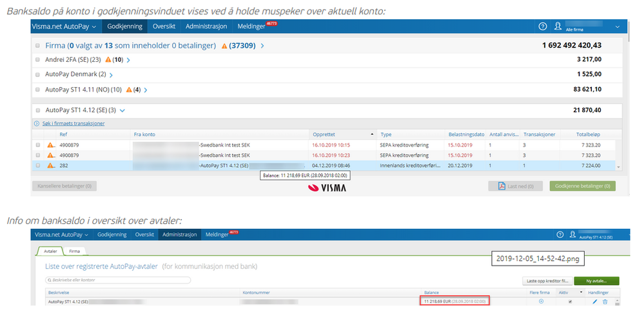Click 20.12.2019 debit date cell
Screen dimensions: 644x323
coord(460,166)
